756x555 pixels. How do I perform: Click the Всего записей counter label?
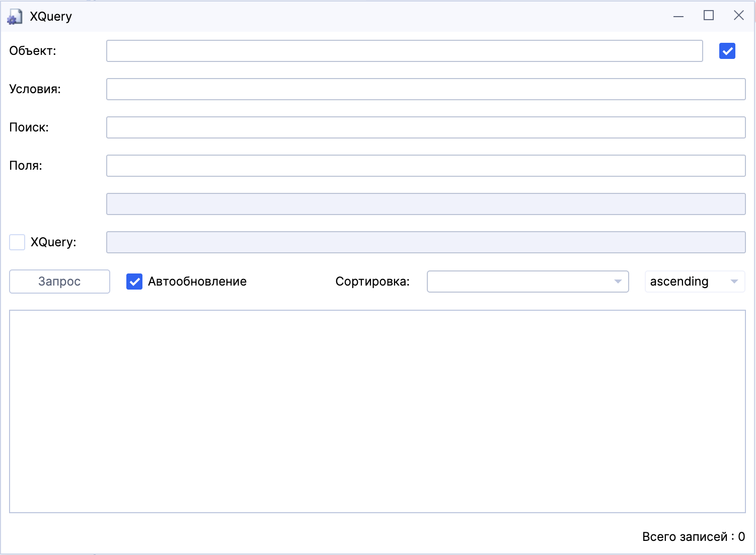[x=693, y=537]
